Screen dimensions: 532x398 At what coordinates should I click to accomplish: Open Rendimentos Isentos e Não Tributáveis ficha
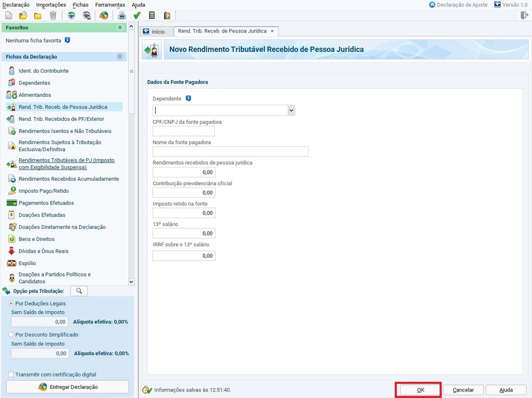click(65, 131)
